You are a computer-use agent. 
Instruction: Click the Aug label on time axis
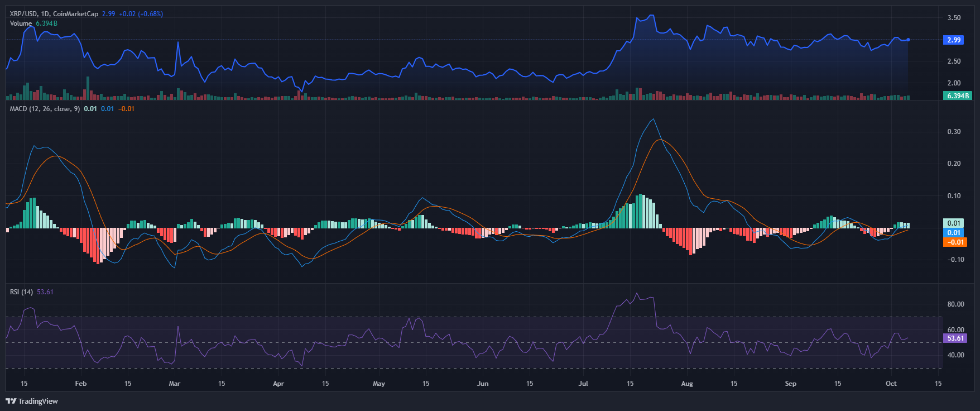(687, 384)
